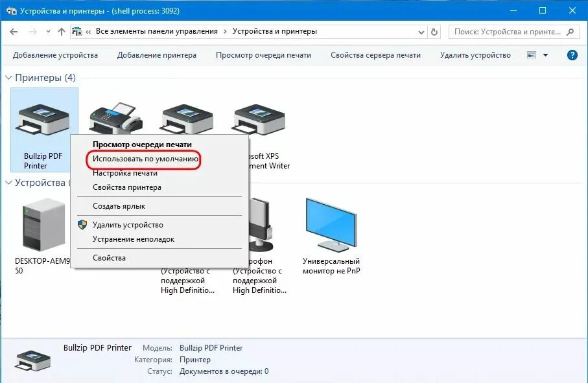Click the up-one-level arrow icon
Viewport: 588px width, 383px height.
click(x=60, y=30)
